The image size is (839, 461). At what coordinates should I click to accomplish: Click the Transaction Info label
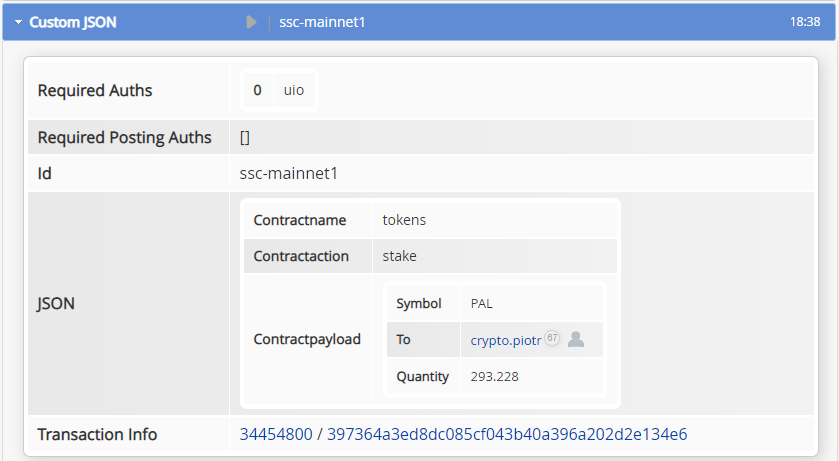click(97, 434)
